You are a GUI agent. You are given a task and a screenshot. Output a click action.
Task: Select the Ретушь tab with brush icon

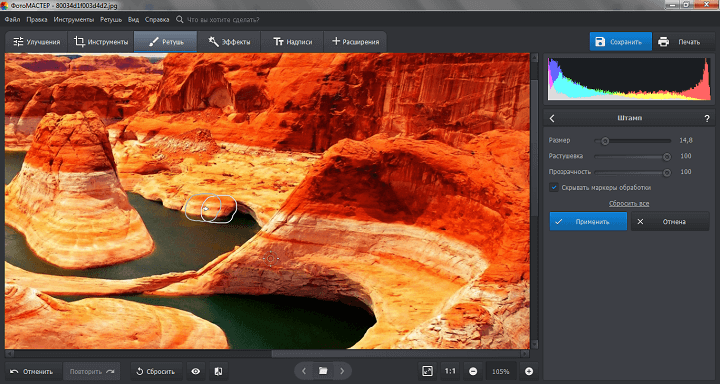tap(166, 42)
